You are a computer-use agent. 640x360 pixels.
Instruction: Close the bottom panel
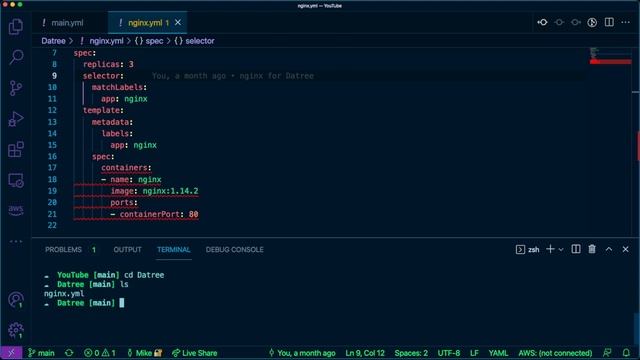pos(625,249)
